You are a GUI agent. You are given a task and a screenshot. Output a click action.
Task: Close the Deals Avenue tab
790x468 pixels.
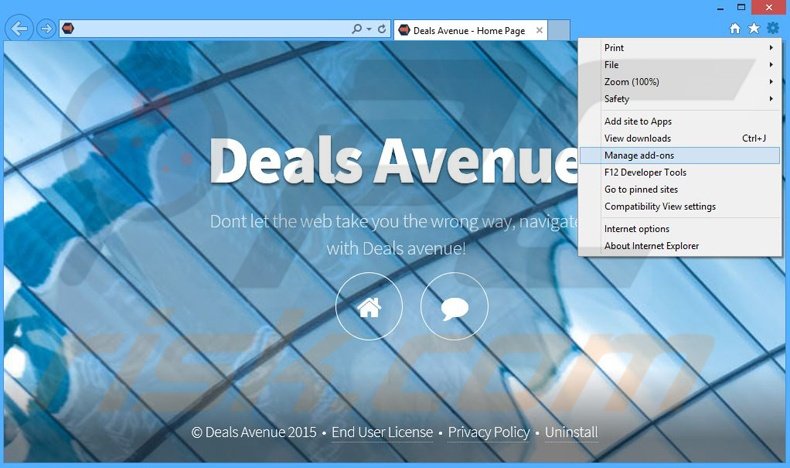539,30
